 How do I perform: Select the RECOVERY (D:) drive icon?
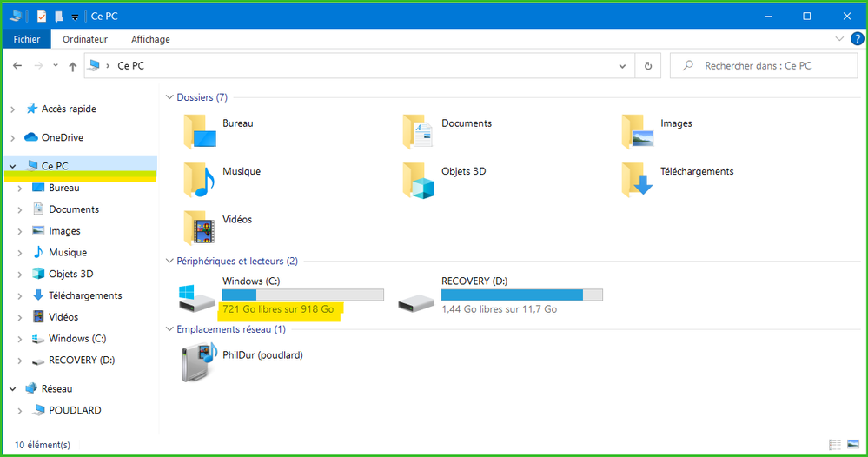click(x=416, y=302)
